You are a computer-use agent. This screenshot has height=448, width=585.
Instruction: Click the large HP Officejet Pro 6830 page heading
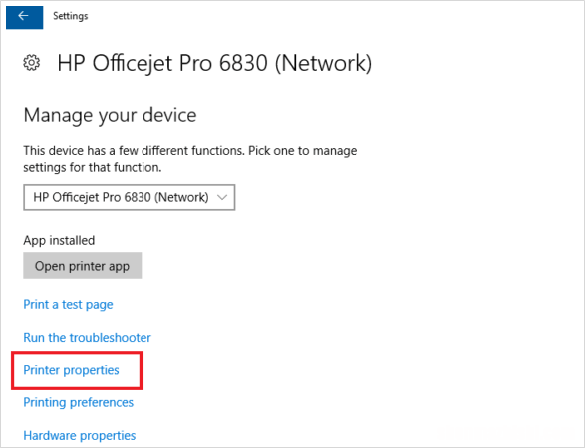215,63
